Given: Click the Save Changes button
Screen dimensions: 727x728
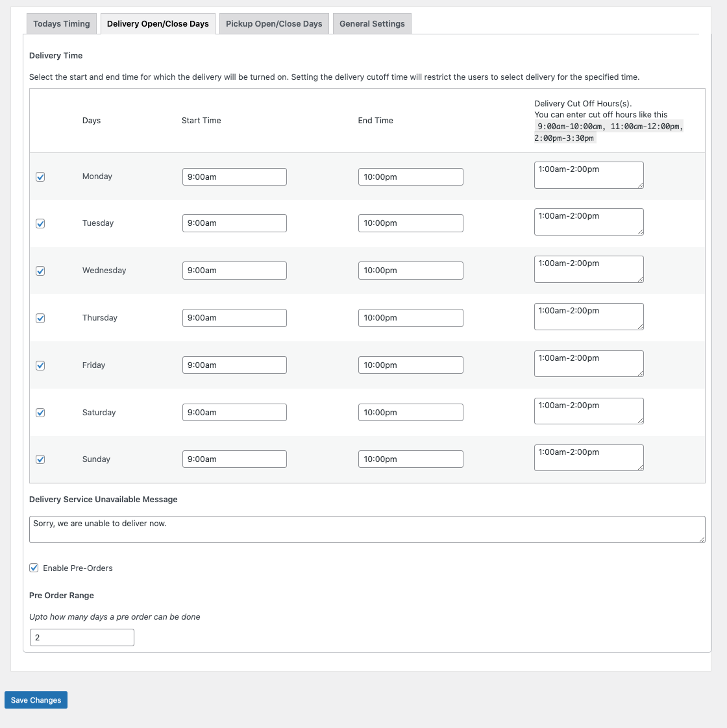Looking at the screenshot, I should 36,700.
